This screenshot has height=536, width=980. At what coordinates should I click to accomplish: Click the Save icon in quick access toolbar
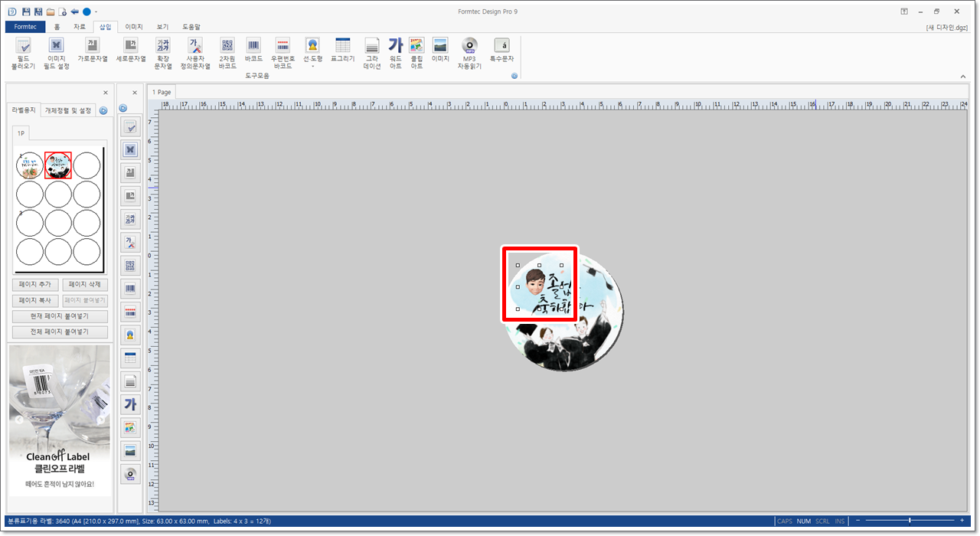[x=26, y=11]
